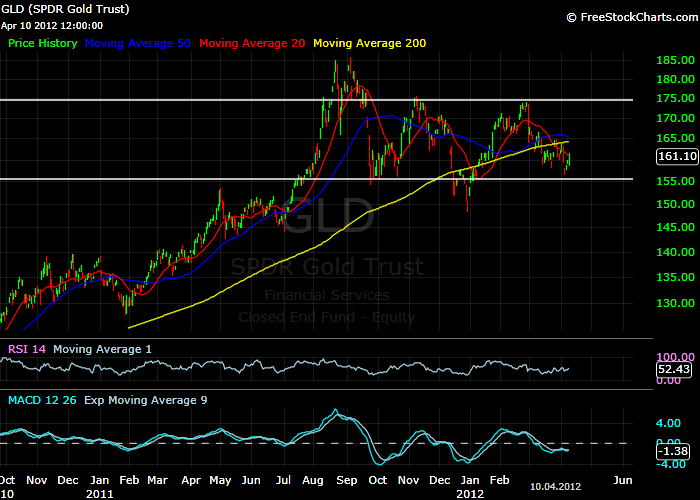Click the Dec 2010 time axis label
The width and height of the screenshot is (700, 500).
click(x=68, y=480)
